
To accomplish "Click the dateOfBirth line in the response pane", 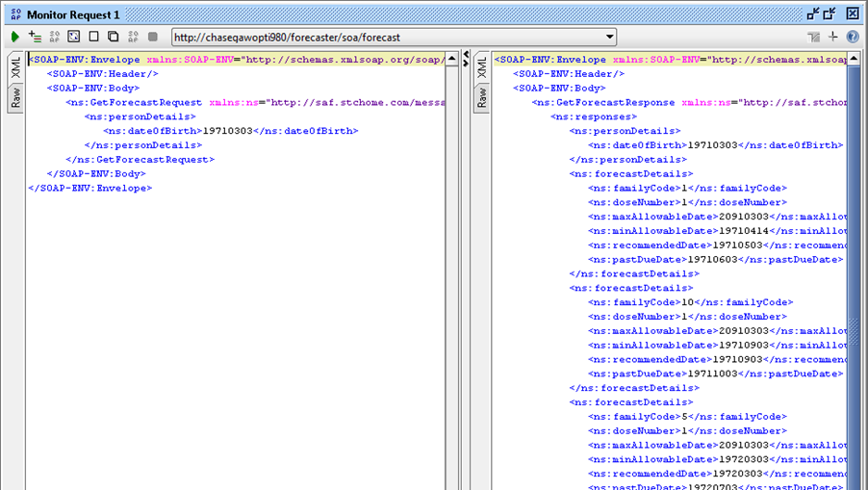I will (715, 145).
